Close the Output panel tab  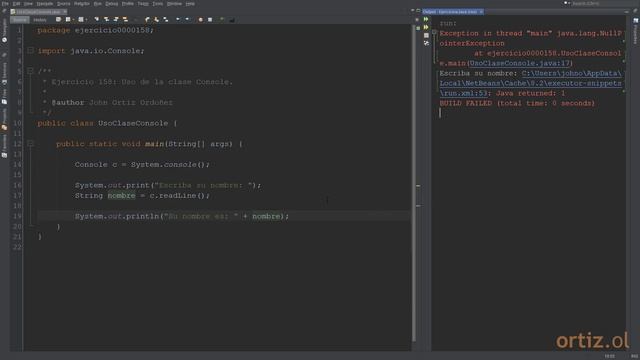(481, 12)
